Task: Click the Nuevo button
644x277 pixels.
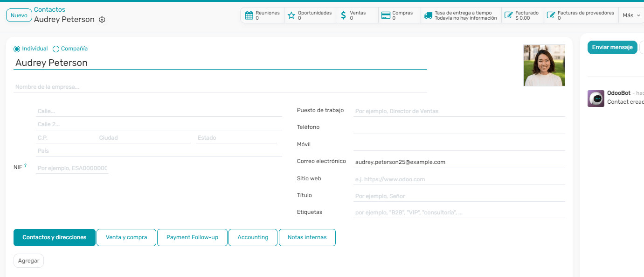Action: 19,15
